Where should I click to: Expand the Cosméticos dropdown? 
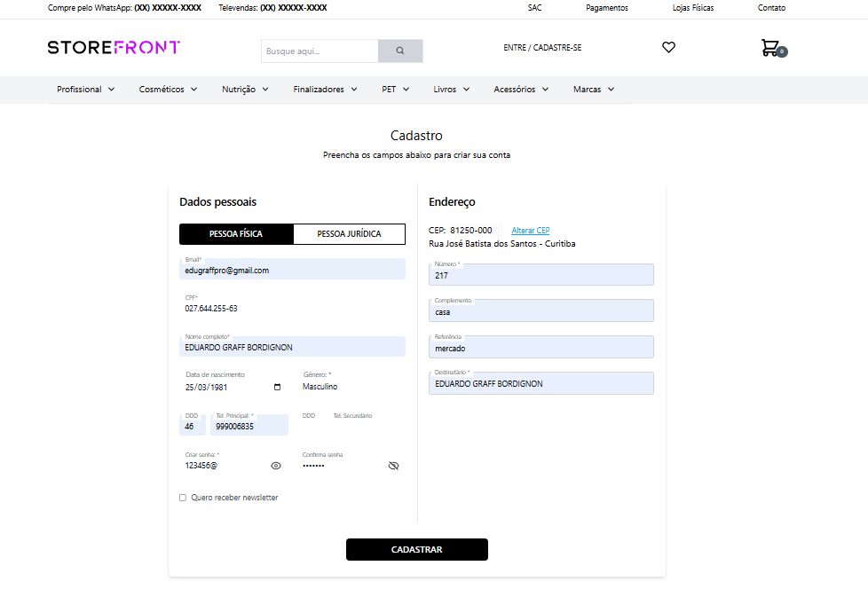coord(167,90)
